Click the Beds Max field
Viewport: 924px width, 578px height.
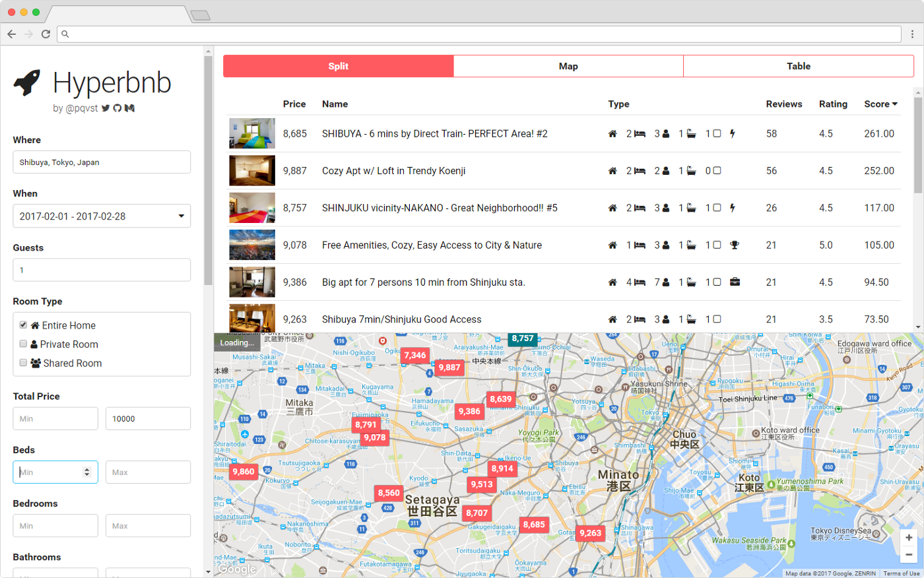click(x=148, y=472)
